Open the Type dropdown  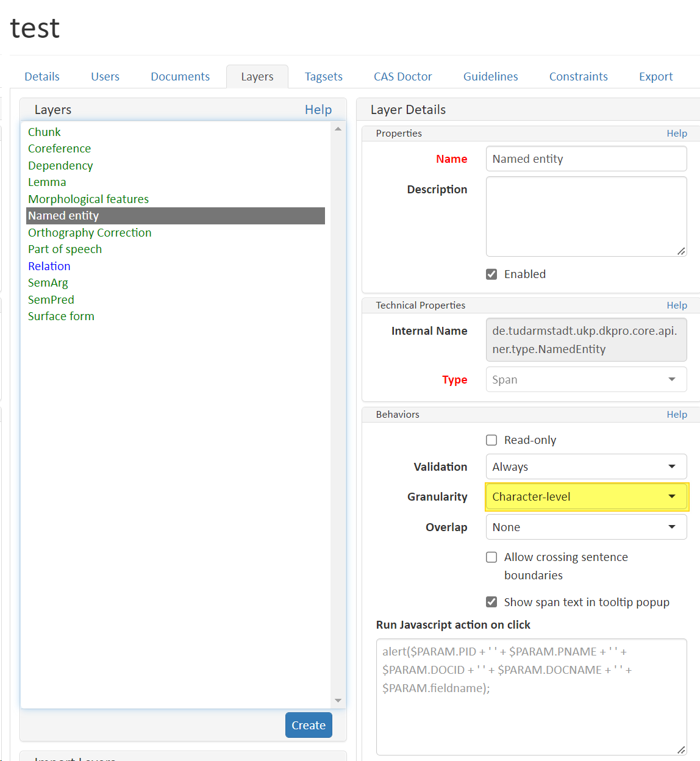[x=585, y=379]
